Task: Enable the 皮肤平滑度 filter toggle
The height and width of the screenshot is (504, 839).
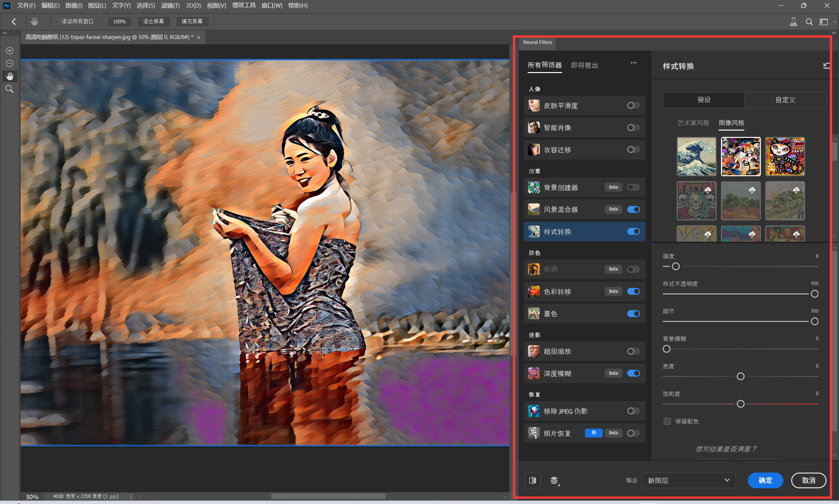Action: coord(633,106)
